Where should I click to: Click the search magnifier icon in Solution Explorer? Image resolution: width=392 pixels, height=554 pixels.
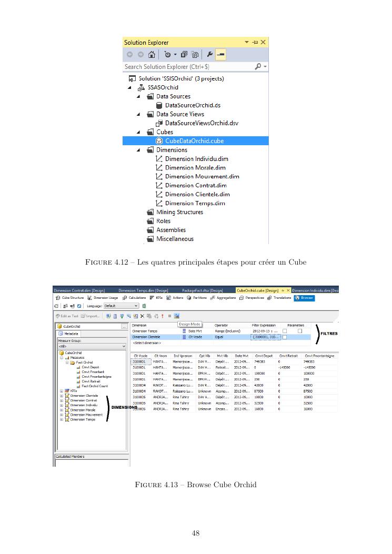pyautogui.click(x=258, y=67)
